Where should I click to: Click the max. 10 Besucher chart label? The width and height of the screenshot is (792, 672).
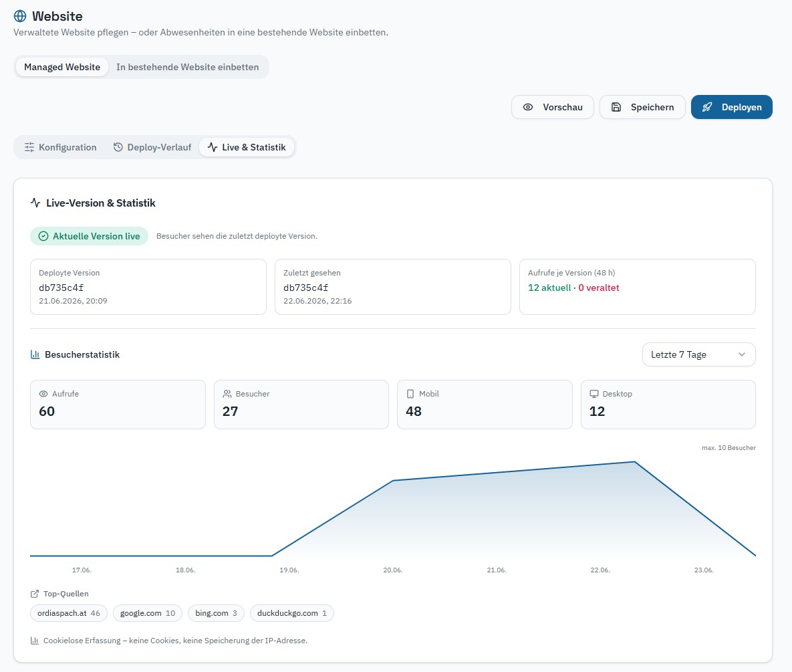pyautogui.click(x=729, y=447)
